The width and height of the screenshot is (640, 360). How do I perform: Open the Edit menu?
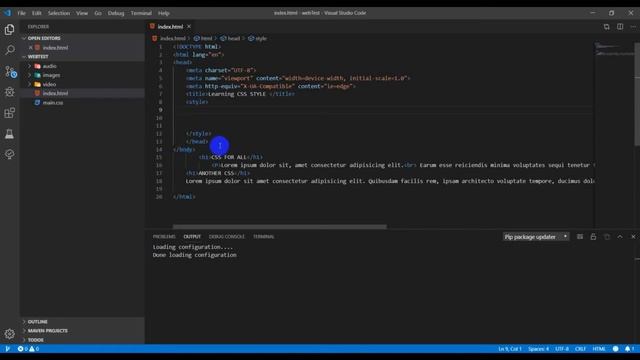37,13
